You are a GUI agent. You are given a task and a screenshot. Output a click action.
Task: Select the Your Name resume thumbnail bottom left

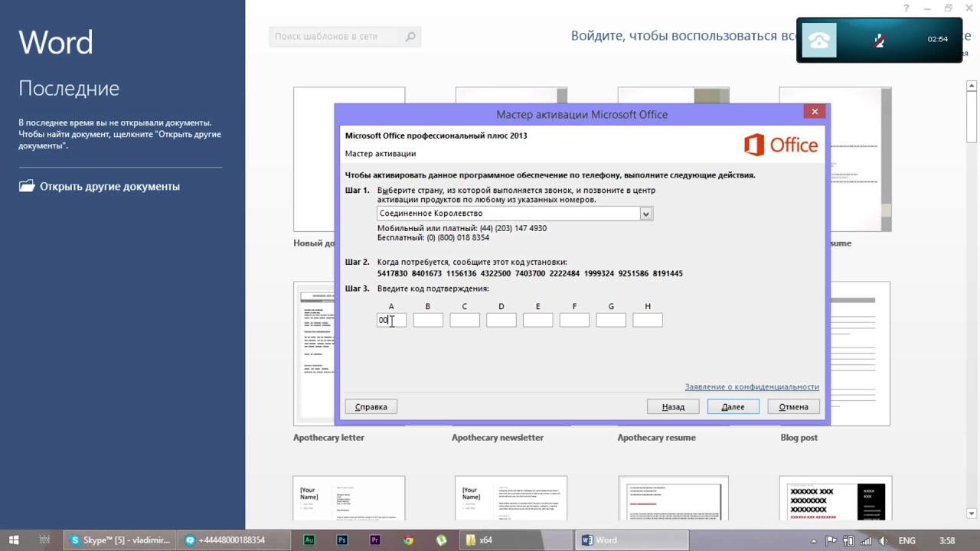[x=349, y=498]
